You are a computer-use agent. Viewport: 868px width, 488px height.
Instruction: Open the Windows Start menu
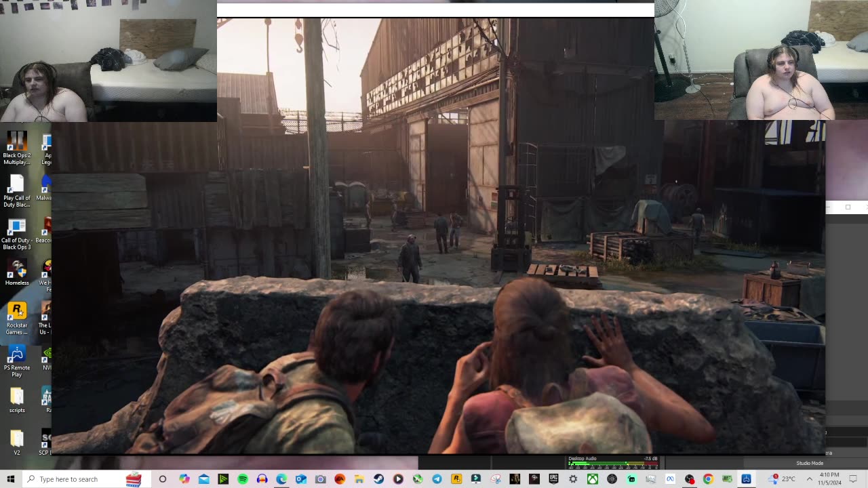10,479
